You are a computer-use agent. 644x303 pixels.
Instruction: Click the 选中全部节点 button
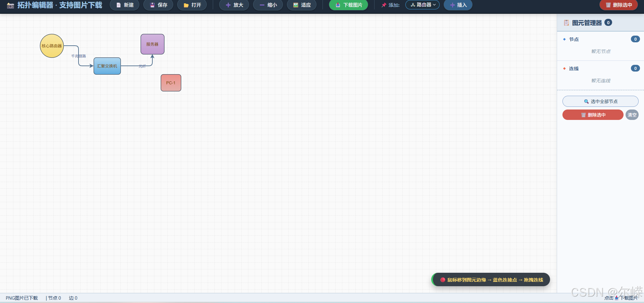tap(600, 101)
